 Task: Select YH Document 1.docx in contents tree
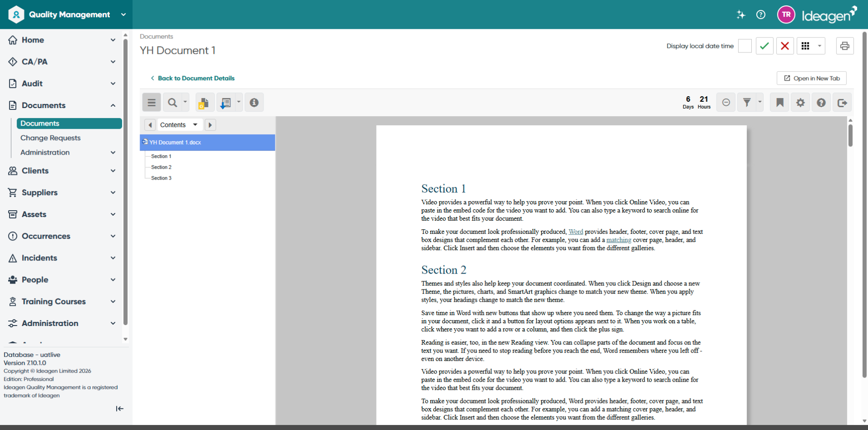click(x=208, y=142)
